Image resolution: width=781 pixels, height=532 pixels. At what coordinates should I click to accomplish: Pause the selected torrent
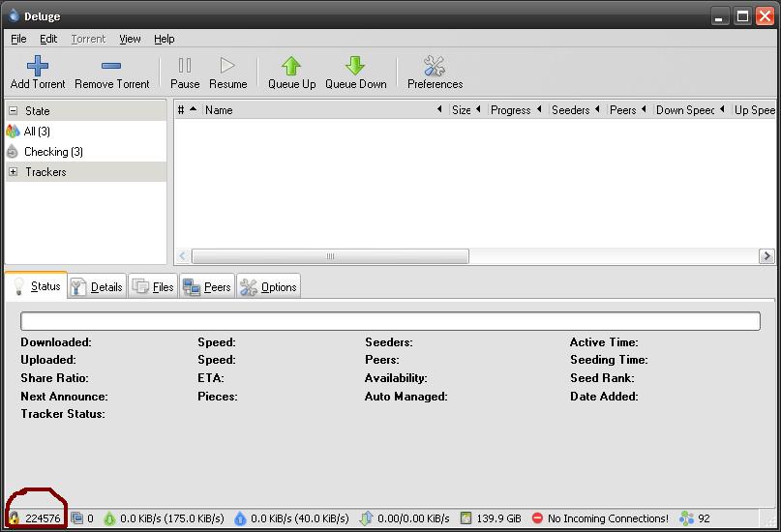pyautogui.click(x=185, y=73)
